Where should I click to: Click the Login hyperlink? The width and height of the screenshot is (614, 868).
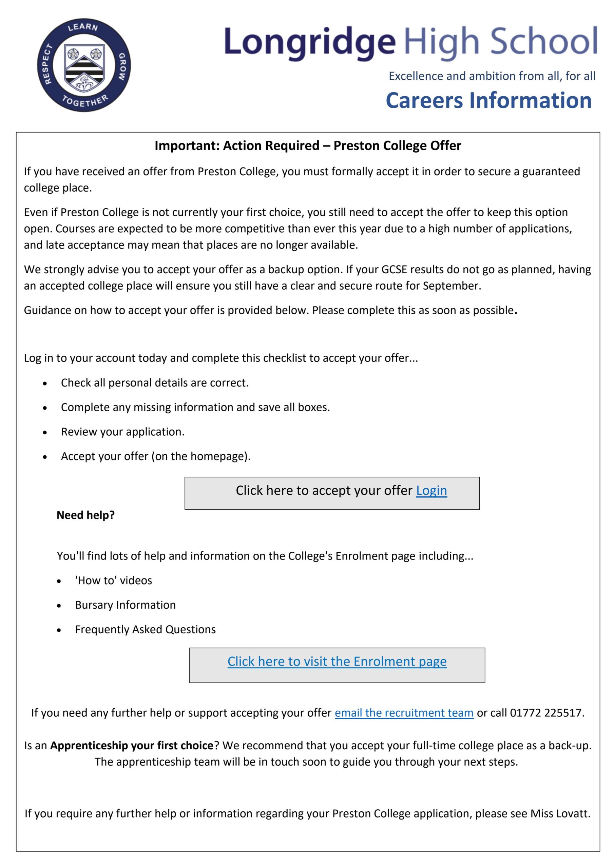pyautogui.click(x=431, y=490)
